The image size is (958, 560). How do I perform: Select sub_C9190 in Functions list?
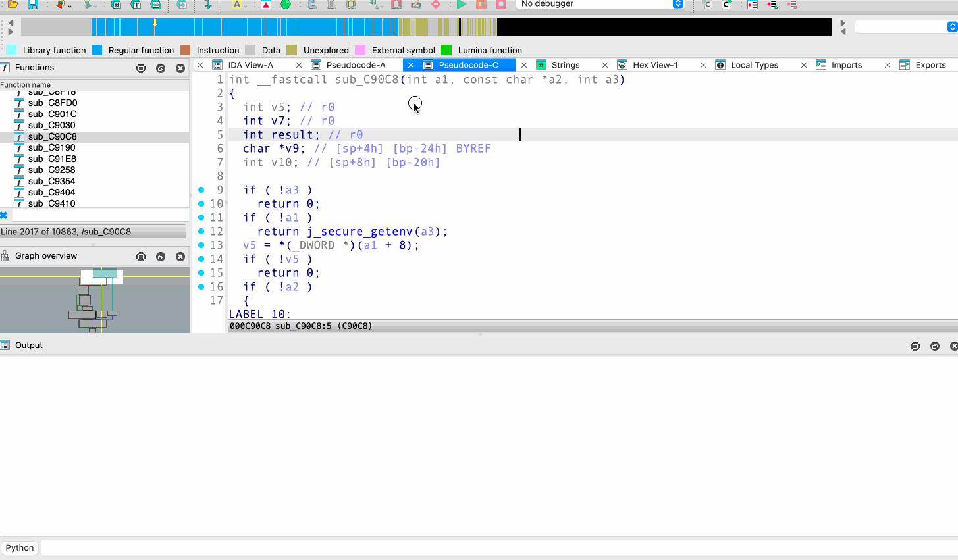click(51, 147)
